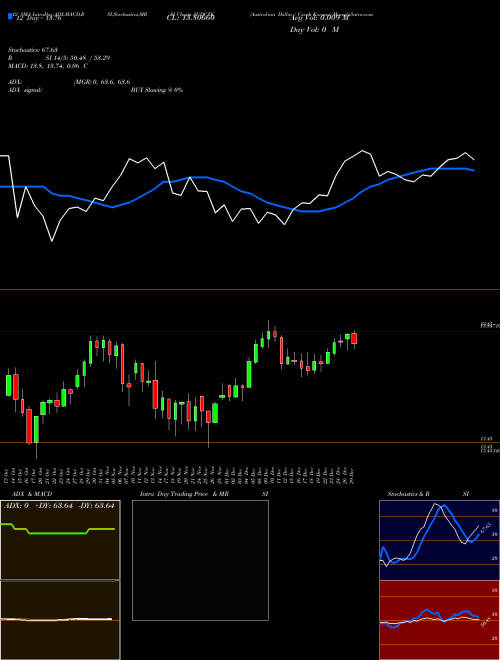Click the 'CL: 13.50660' closing value
This screenshot has height=660, width=500.
(x=191, y=18)
